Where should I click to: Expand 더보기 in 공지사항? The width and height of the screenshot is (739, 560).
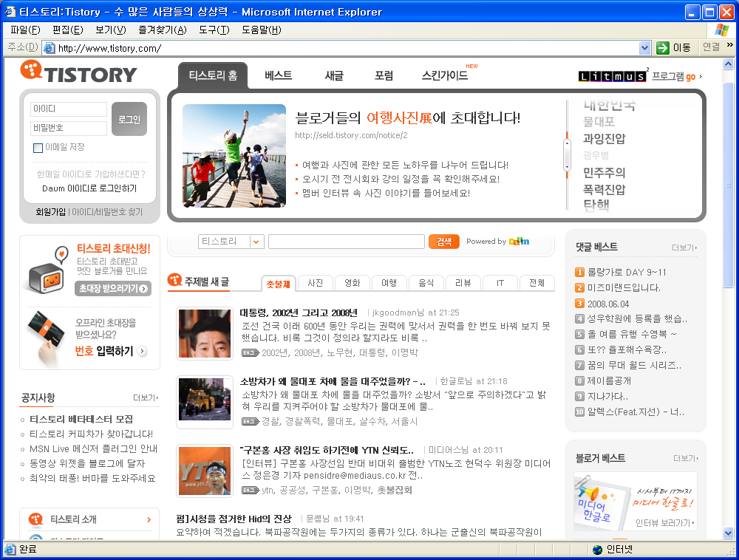[146, 398]
